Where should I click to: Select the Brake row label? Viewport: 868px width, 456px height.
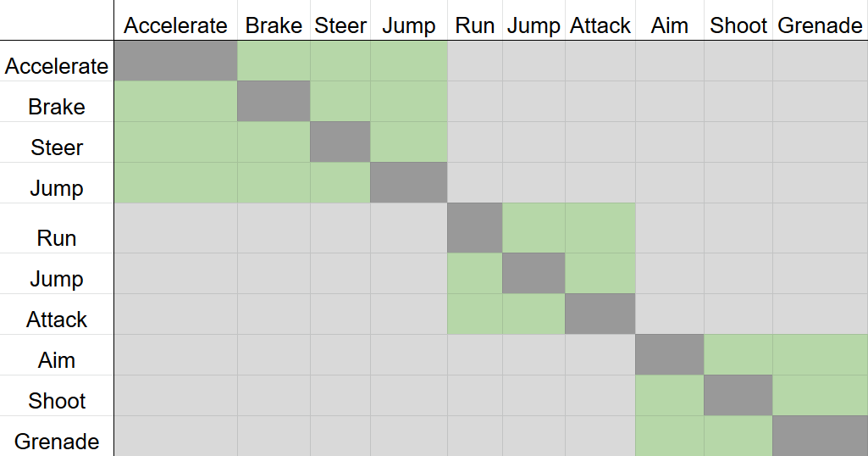click(x=57, y=107)
